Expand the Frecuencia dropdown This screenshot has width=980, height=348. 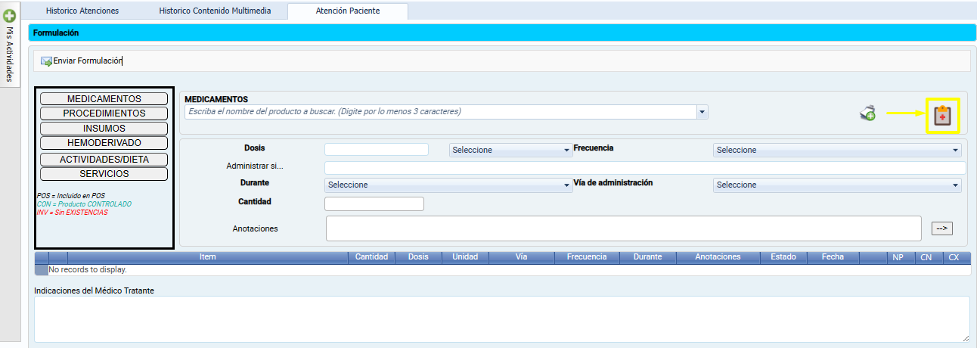pos(836,150)
